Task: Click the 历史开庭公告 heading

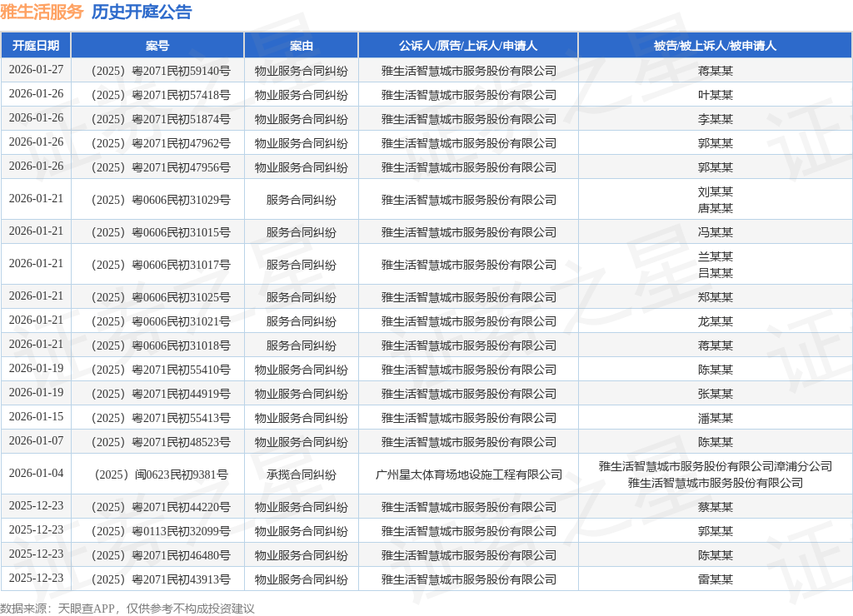Action: coord(142,12)
